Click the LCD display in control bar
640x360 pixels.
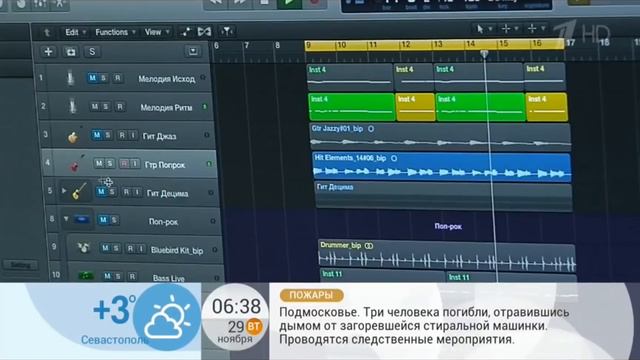coord(447,5)
